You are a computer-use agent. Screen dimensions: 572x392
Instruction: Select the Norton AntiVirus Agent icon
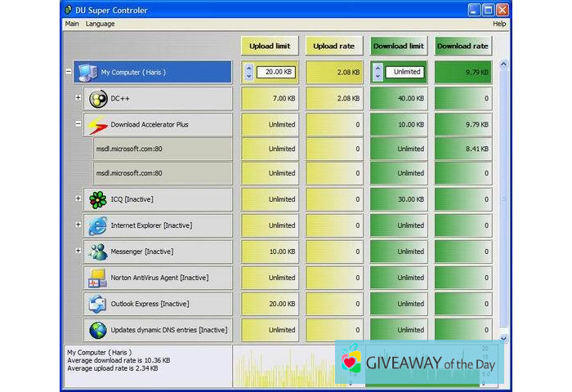point(98,278)
